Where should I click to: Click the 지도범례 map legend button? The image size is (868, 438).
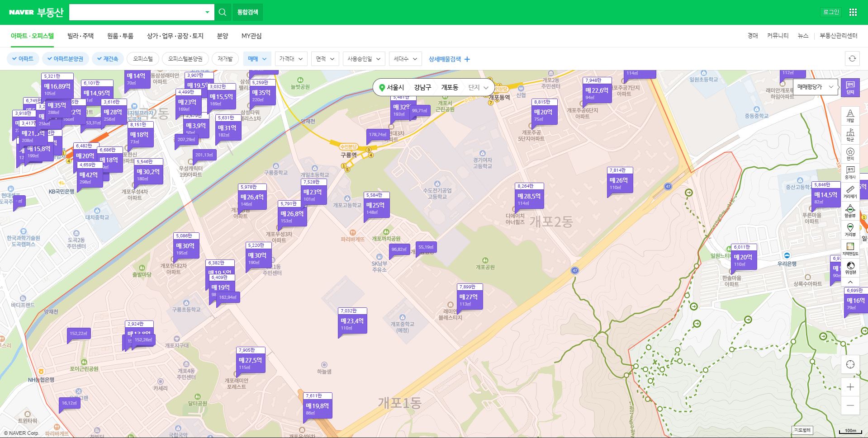(x=802, y=430)
